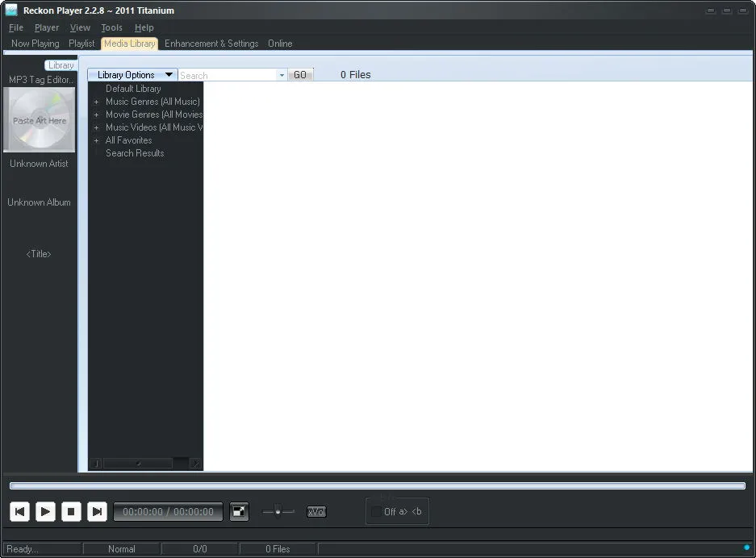This screenshot has width=756, height=558.
Task: Open the MP3 Tag Editor link
Action: pyautogui.click(x=41, y=80)
